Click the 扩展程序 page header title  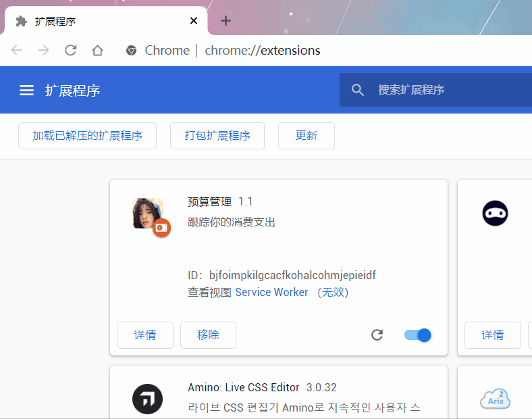click(73, 91)
